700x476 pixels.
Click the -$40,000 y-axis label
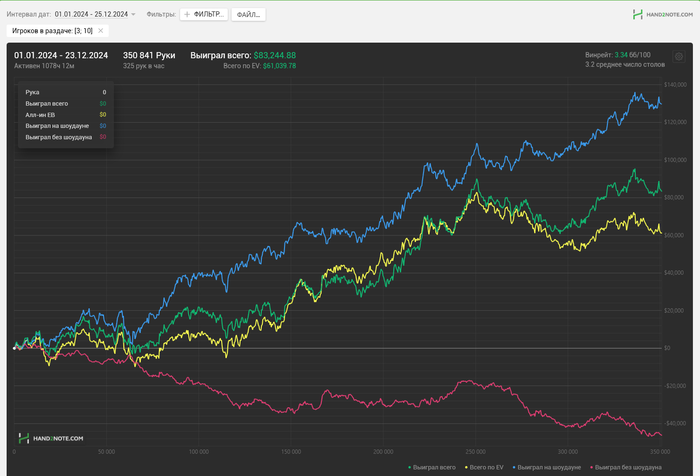coord(674,423)
